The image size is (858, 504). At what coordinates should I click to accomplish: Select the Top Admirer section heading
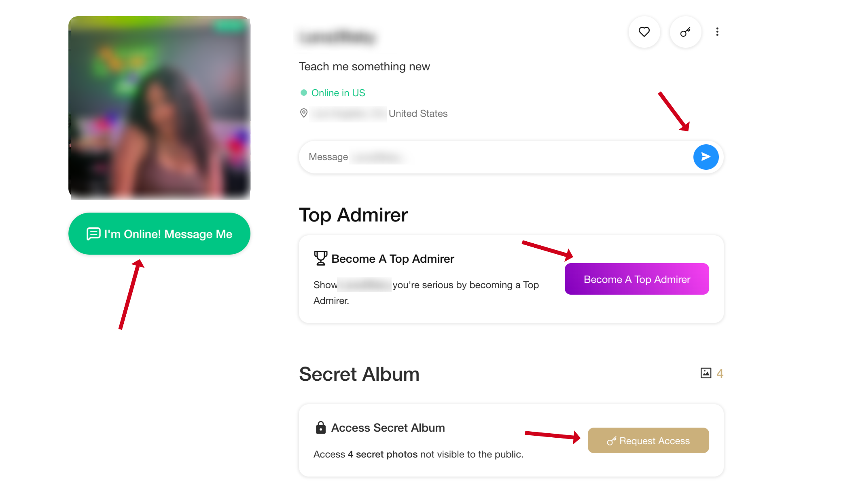click(x=353, y=215)
